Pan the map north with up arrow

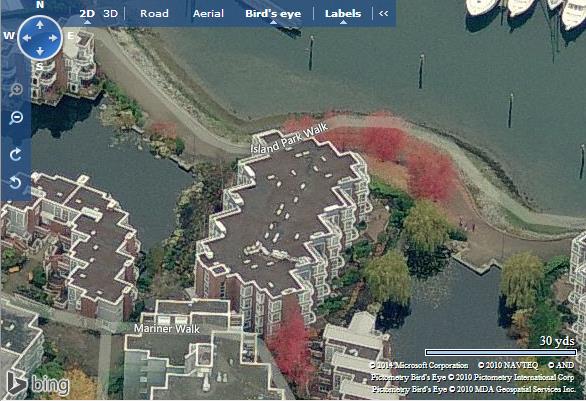[x=40, y=25]
